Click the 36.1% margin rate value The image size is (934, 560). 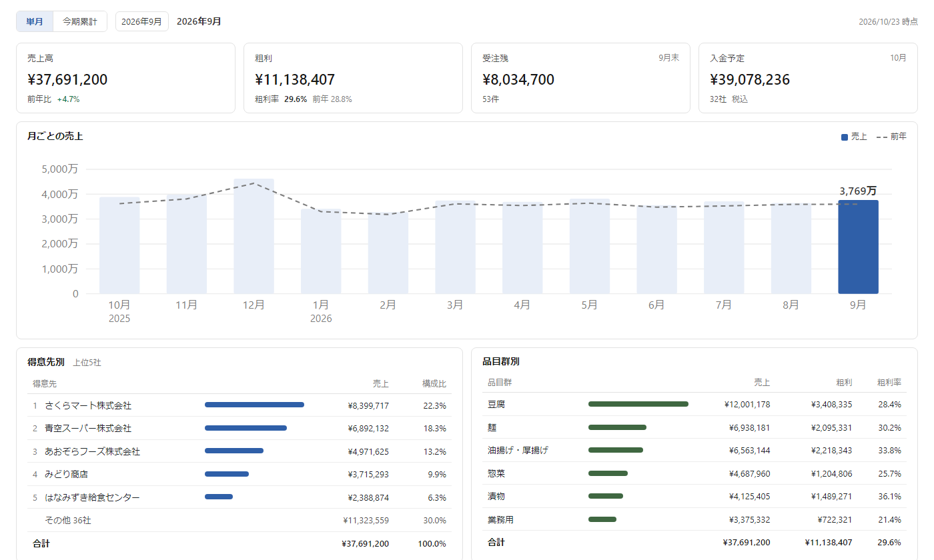tap(890, 496)
